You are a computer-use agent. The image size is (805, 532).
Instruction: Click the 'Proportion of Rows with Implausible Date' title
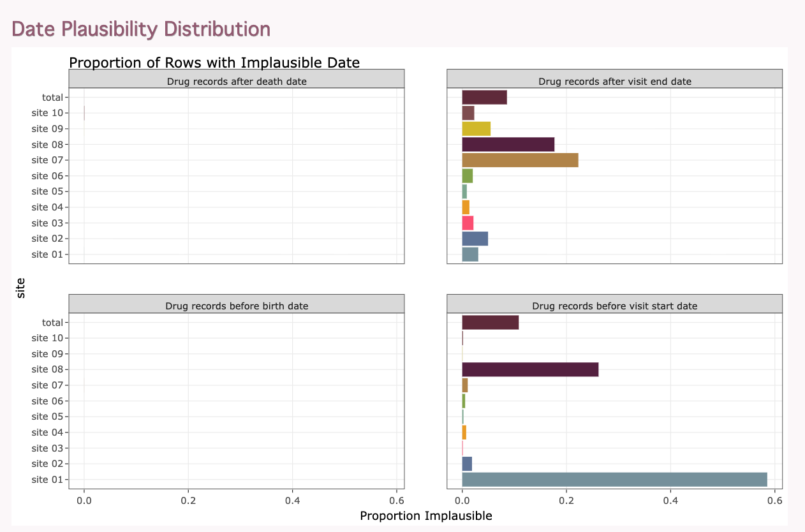click(214, 63)
